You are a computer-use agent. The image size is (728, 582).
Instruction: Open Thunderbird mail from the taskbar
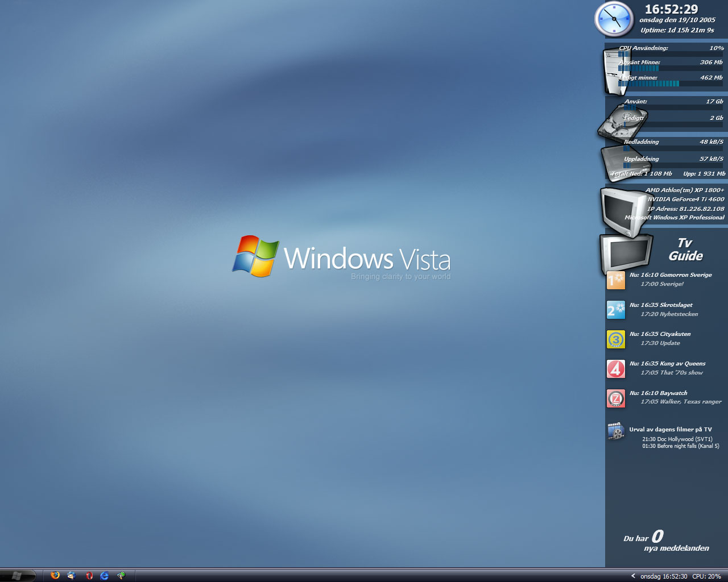(71, 575)
